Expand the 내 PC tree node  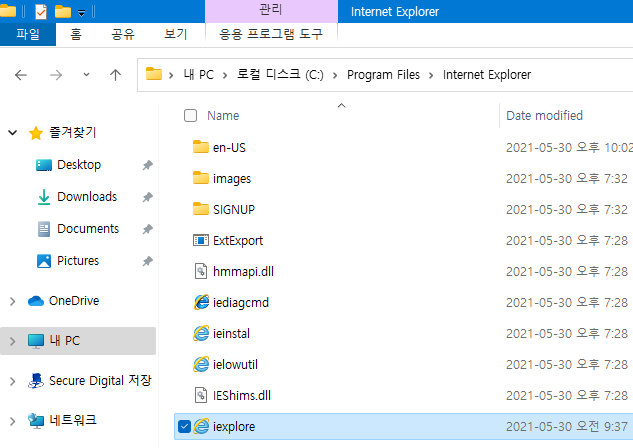click(x=13, y=341)
